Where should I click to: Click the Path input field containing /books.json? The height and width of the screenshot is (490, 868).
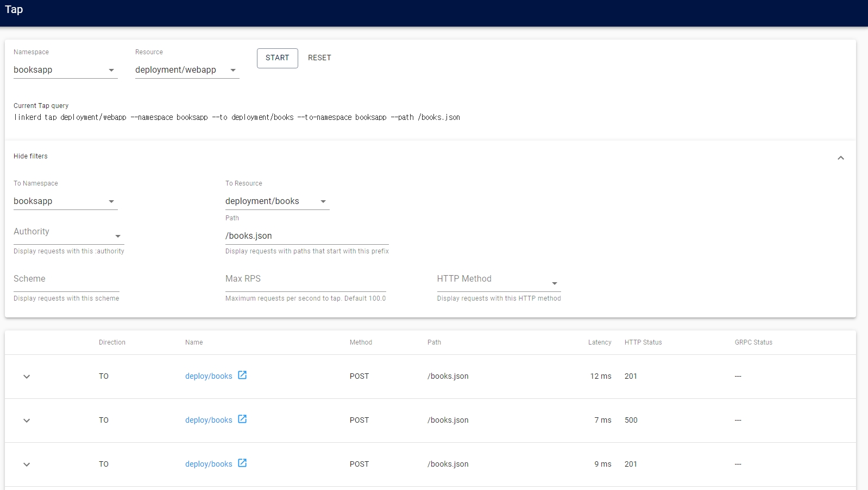pos(306,236)
